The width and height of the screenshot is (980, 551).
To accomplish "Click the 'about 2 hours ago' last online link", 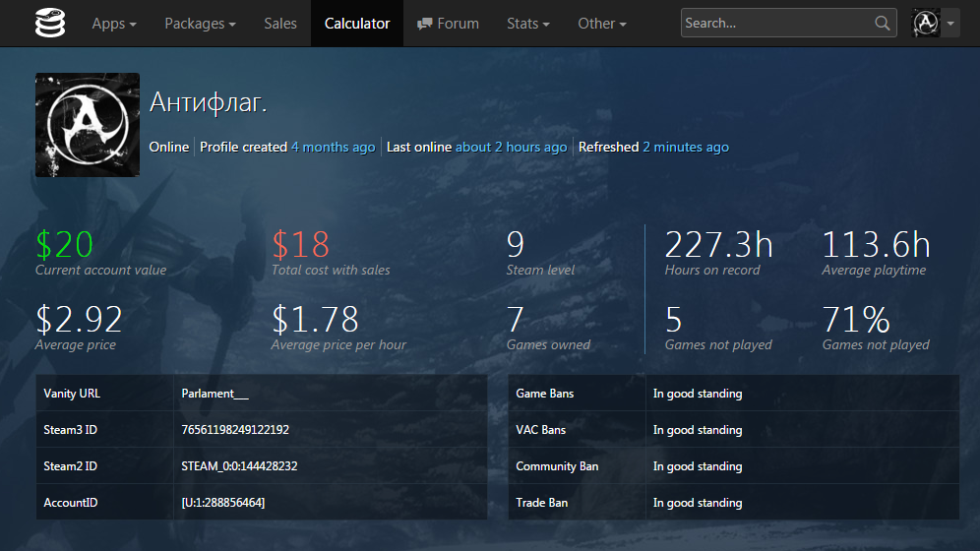I will (512, 147).
